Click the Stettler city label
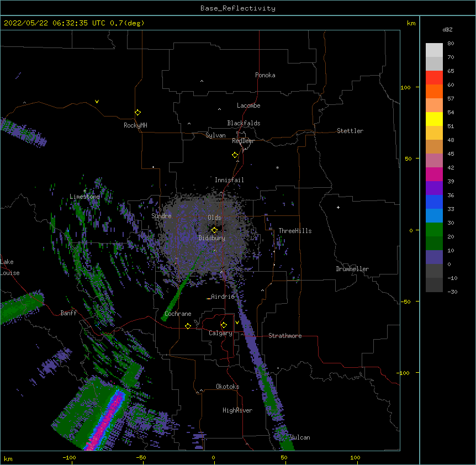 coord(350,131)
